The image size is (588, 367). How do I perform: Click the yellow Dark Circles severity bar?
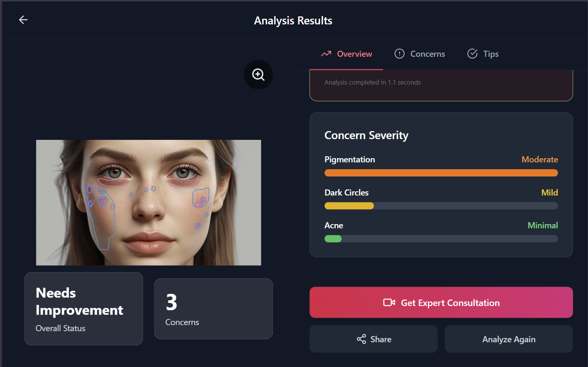coord(349,206)
